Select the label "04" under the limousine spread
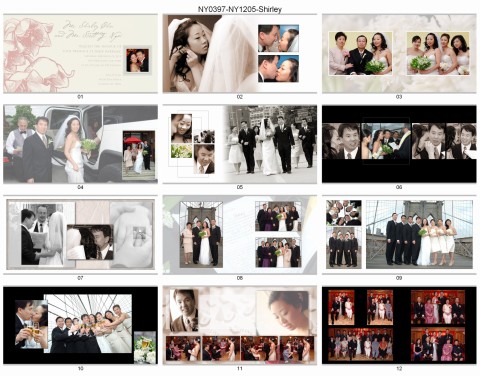480x376 pixels. click(x=80, y=187)
